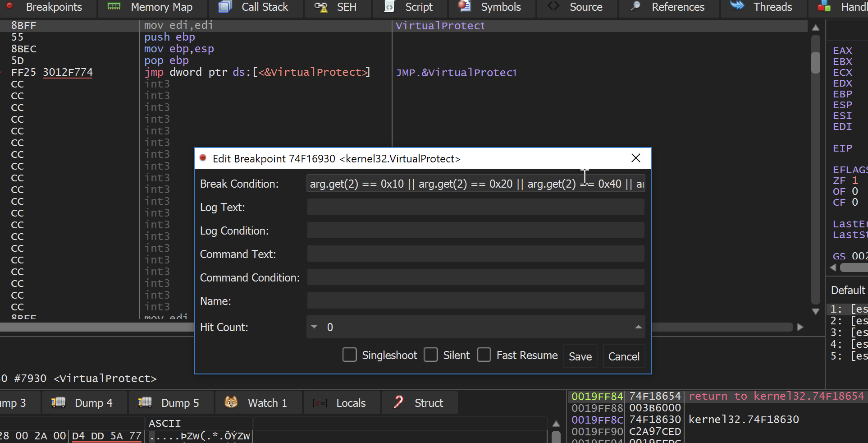Select the EAX register
The width and height of the screenshot is (868, 443).
tap(842, 51)
